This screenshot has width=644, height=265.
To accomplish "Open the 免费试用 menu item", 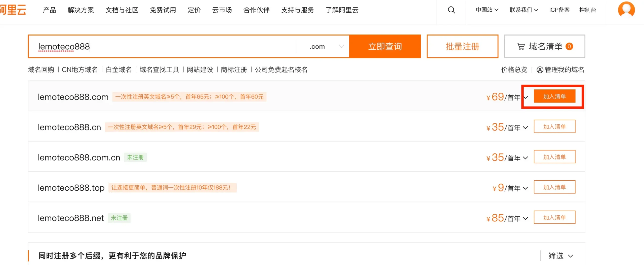I will 163,10.
